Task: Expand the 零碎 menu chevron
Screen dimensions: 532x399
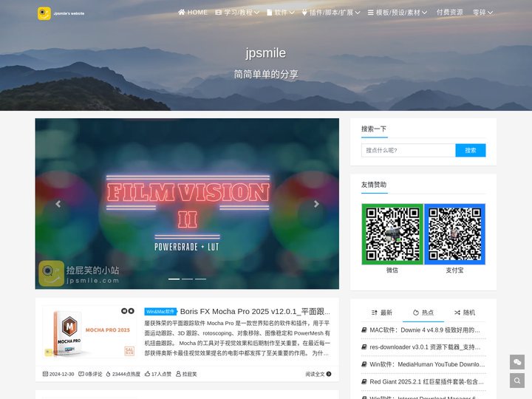Action: pyautogui.click(x=491, y=13)
